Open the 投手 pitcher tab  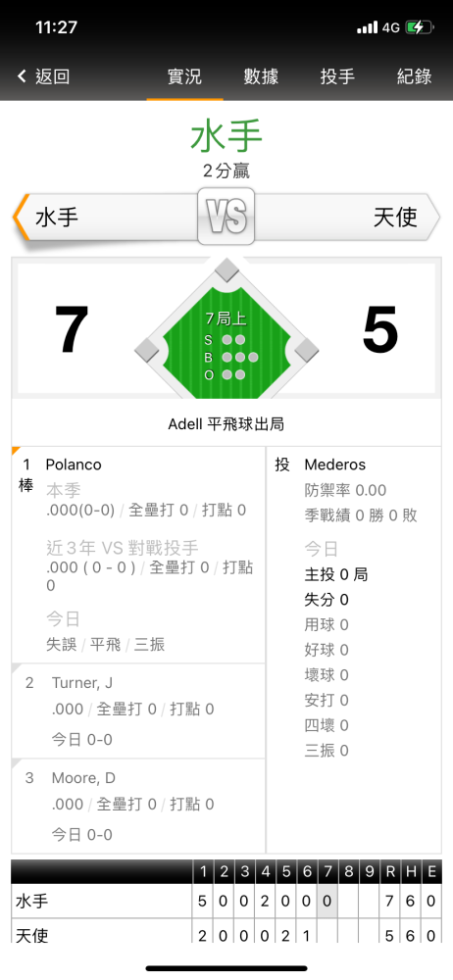point(337,76)
